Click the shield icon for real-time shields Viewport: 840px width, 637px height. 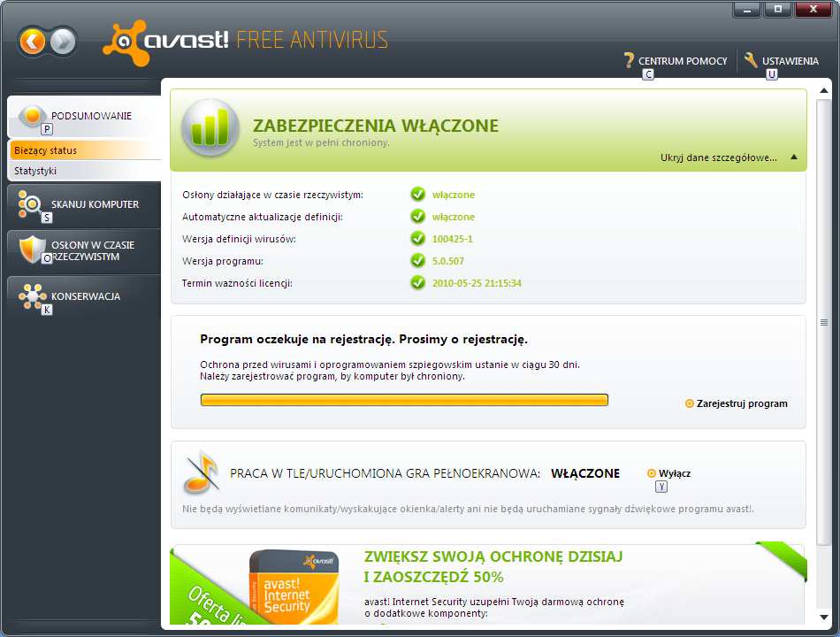click(32, 249)
